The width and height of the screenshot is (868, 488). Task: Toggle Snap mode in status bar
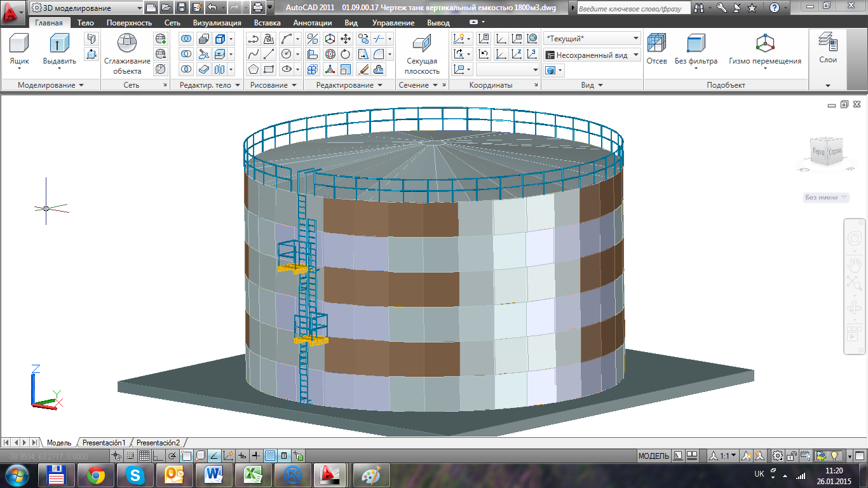coord(130,456)
